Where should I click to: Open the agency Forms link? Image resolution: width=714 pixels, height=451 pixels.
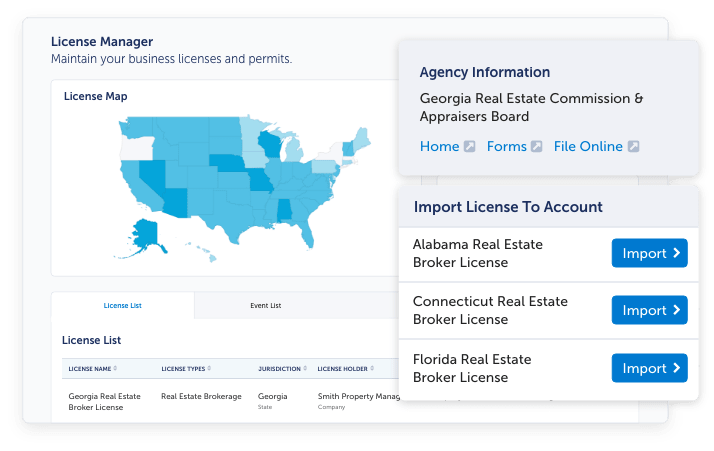coord(506,147)
